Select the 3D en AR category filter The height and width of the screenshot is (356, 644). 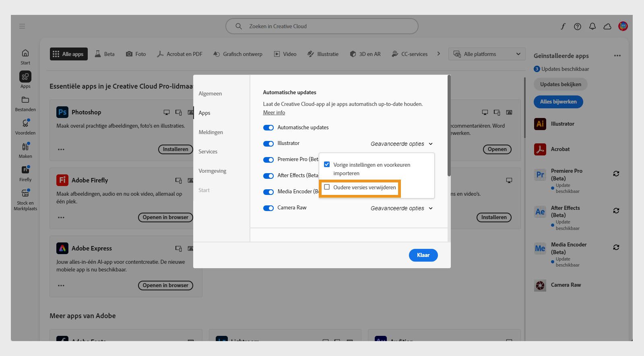tap(365, 54)
